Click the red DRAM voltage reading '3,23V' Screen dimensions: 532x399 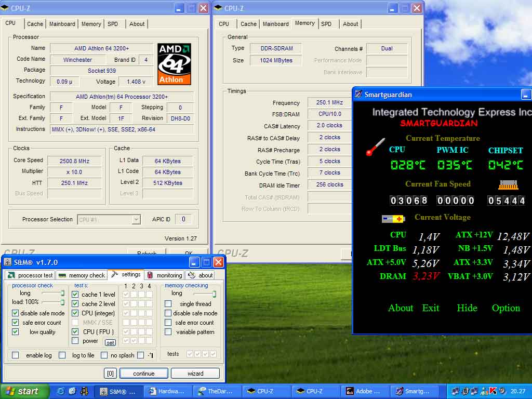coord(426,276)
